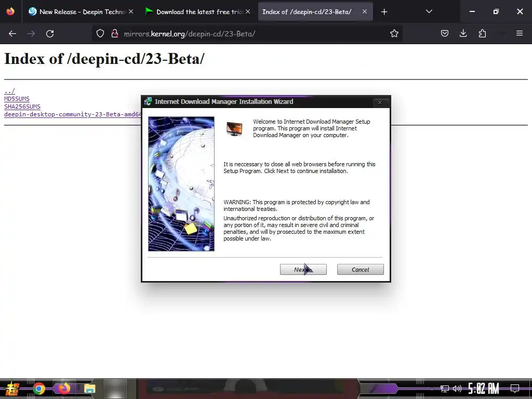Close the Index of /deepin-cd tab
Image resolution: width=532 pixels, height=399 pixels.
[364, 11]
